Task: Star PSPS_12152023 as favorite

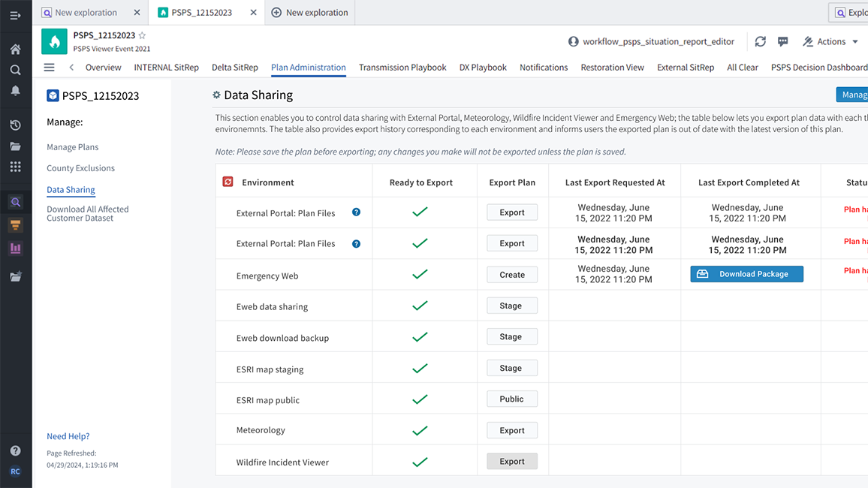Action: click(x=143, y=35)
